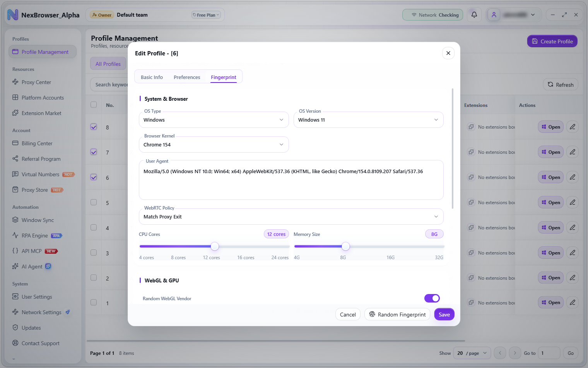Viewport: 588px width, 368px height.
Task: Open Referral Program page
Action: click(x=41, y=159)
